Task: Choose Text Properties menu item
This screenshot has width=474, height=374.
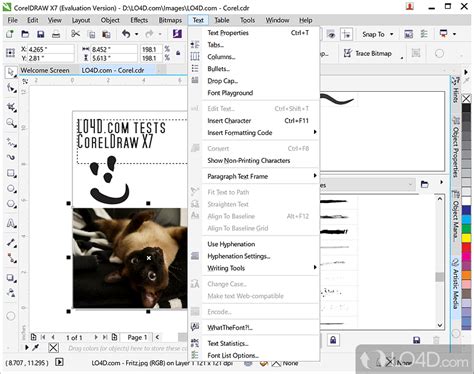Action: pyautogui.click(x=260, y=33)
